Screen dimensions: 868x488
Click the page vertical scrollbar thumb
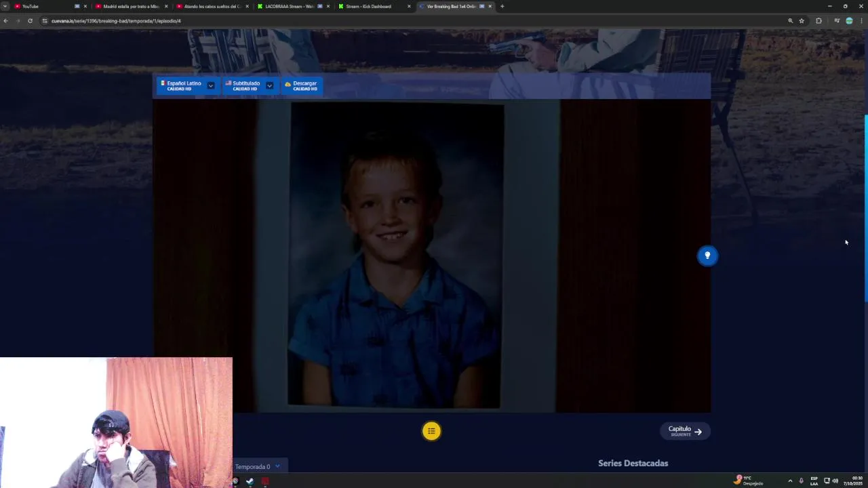coord(866,209)
